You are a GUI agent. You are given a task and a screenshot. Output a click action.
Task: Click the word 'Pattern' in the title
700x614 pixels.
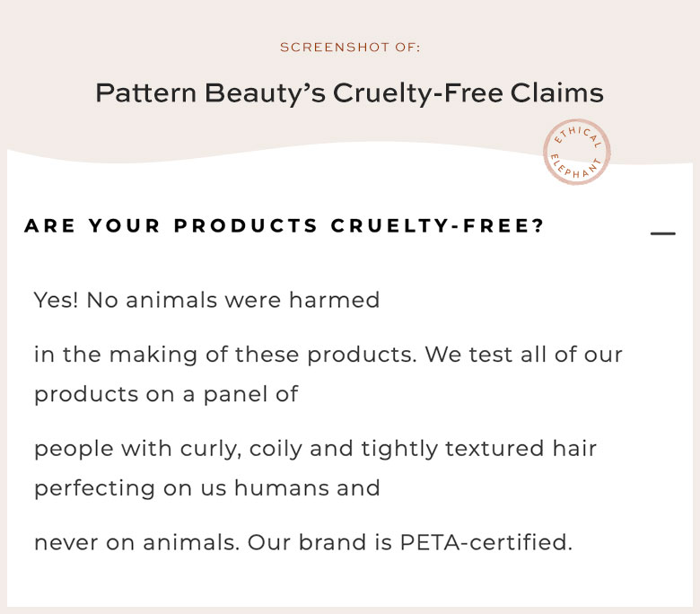click(146, 92)
